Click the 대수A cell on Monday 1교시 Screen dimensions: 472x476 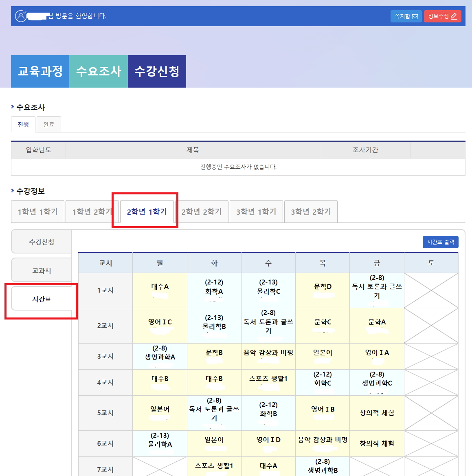tap(160, 287)
